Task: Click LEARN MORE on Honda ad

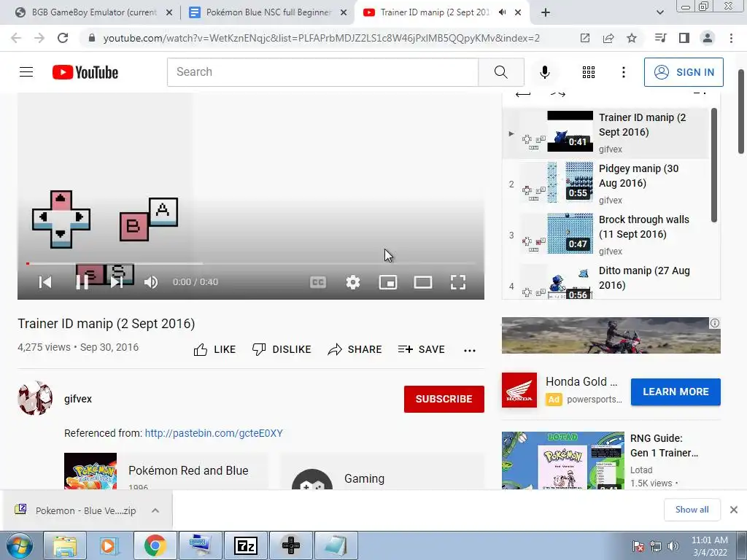Action: pos(676,392)
